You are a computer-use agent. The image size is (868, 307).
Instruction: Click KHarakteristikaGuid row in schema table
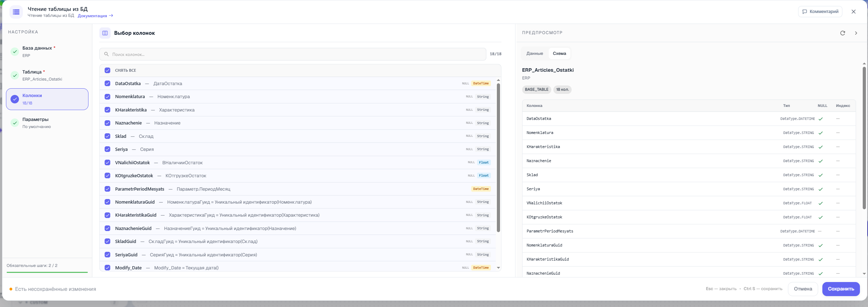pos(689,259)
